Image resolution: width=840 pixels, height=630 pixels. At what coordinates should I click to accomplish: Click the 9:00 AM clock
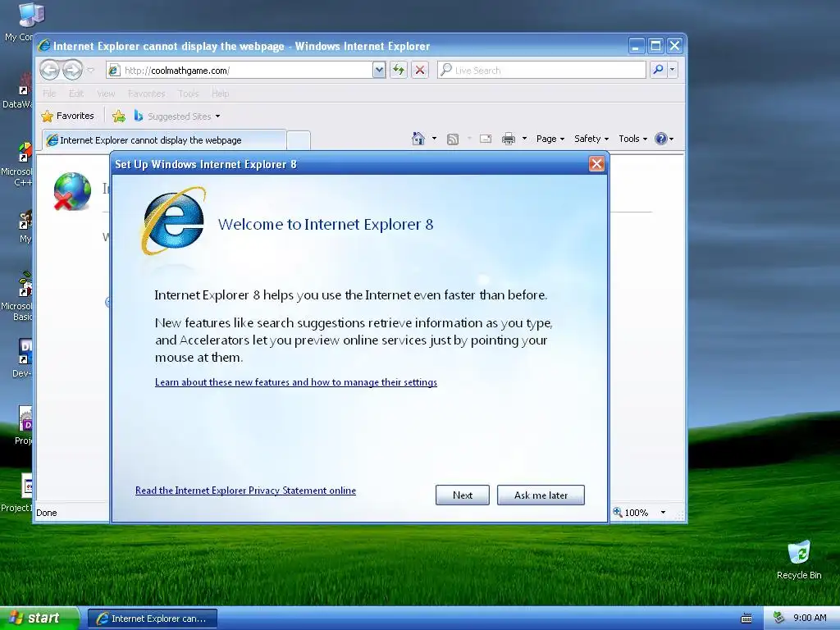click(x=810, y=618)
